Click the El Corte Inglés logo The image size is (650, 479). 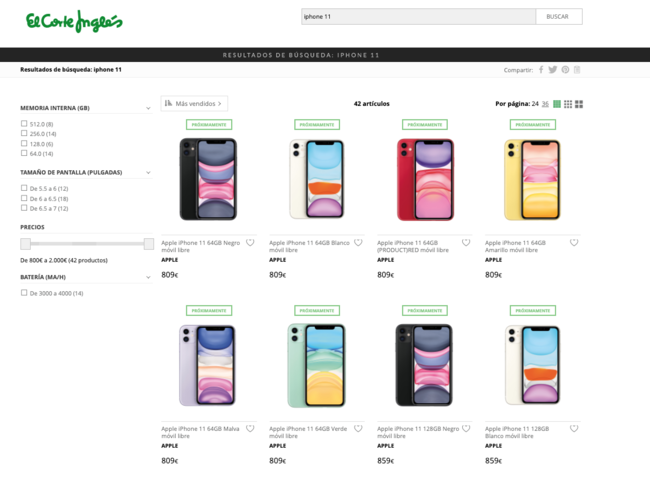[74, 21]
